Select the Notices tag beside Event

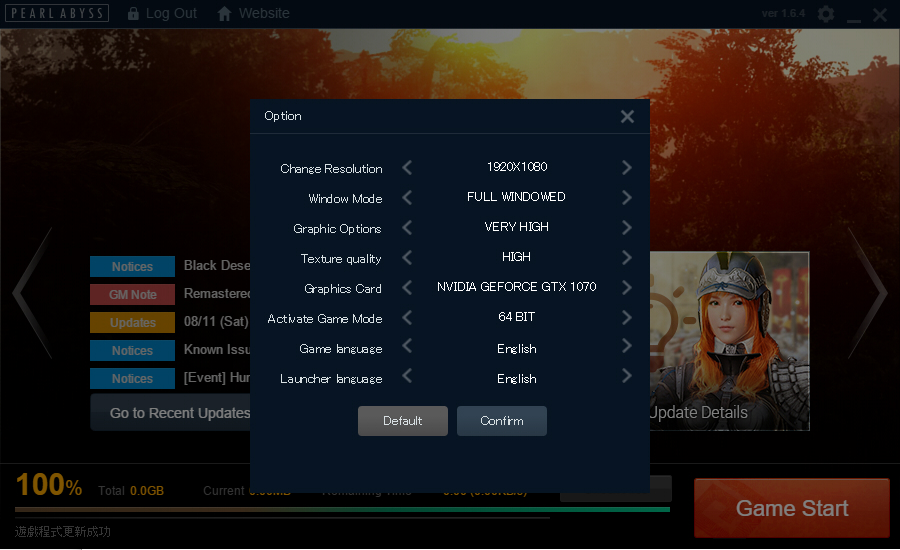(133, 378)
